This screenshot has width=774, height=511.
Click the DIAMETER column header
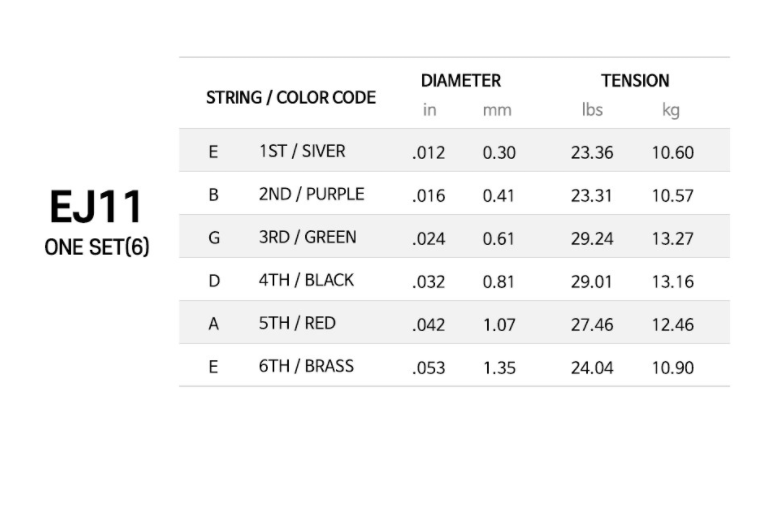461,80
